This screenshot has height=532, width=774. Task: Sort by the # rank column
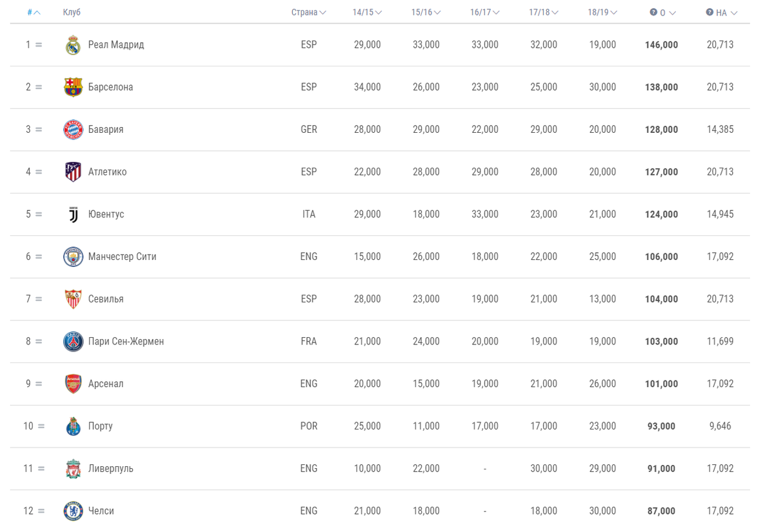(34, 12)
